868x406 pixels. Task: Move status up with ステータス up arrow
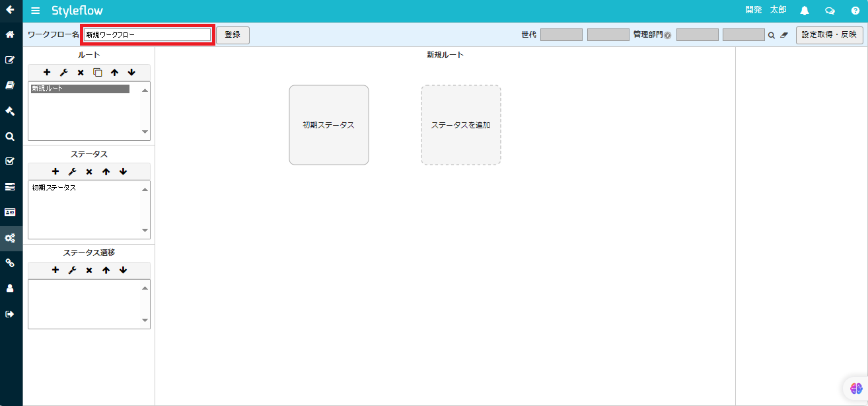coord(106,171)
